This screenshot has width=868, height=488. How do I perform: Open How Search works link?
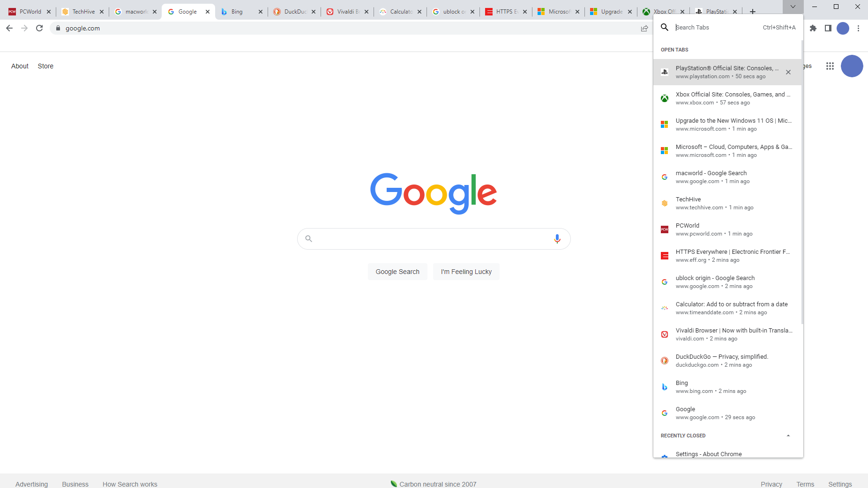coord(130,484)
